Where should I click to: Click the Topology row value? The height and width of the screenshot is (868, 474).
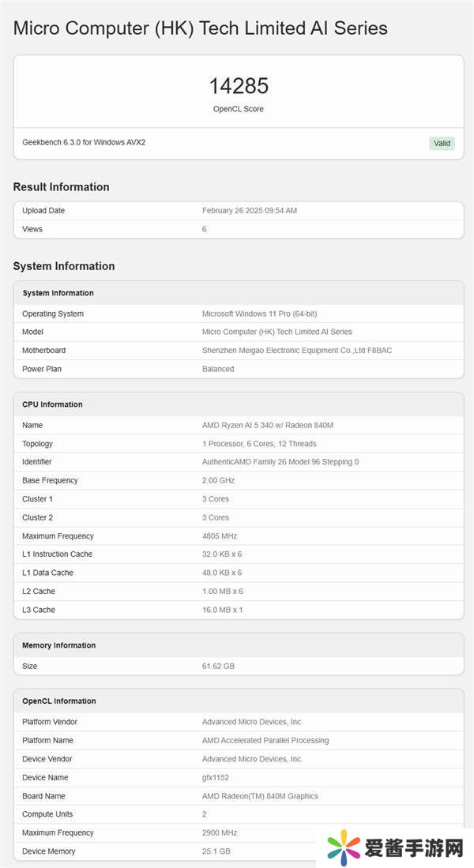pyautogui.click(x=259, y=444)
